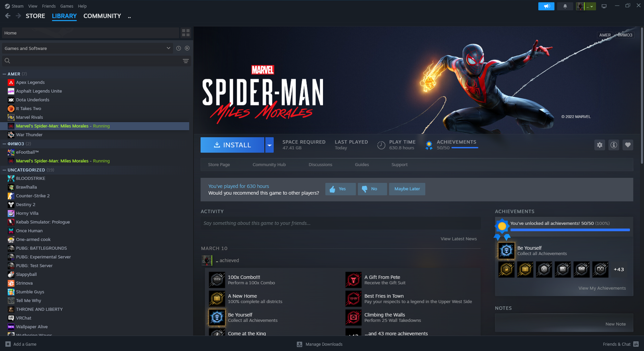
Task: Open the Friends menu
Action: coord(49,6)
